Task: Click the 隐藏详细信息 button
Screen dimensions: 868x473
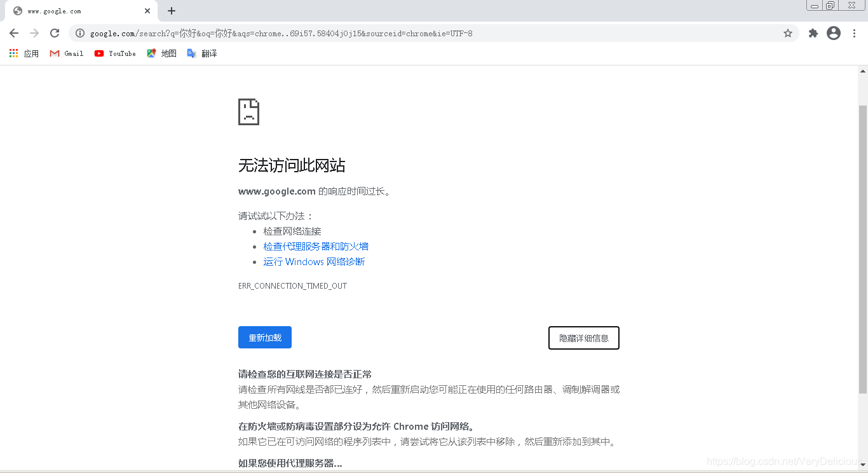Action: pyautogui.click(x=584, y=338)
